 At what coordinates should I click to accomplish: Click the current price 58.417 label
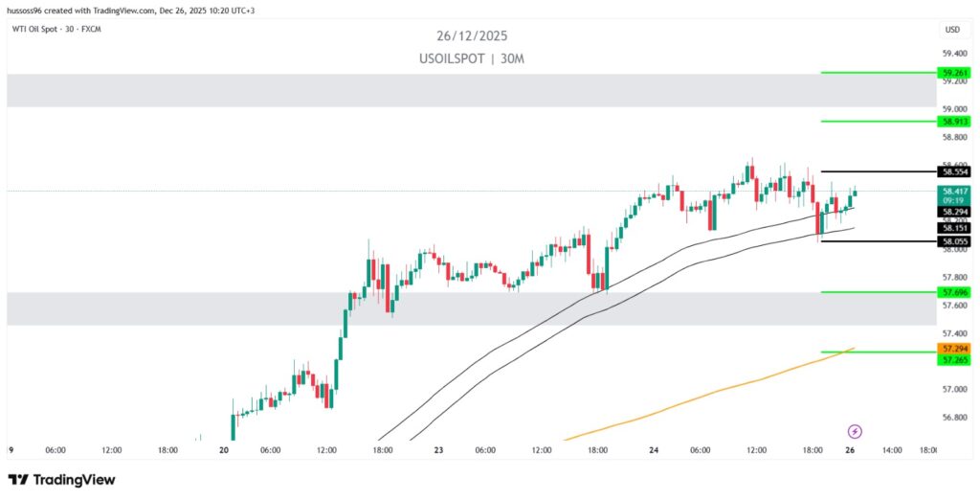coord(954,192)
